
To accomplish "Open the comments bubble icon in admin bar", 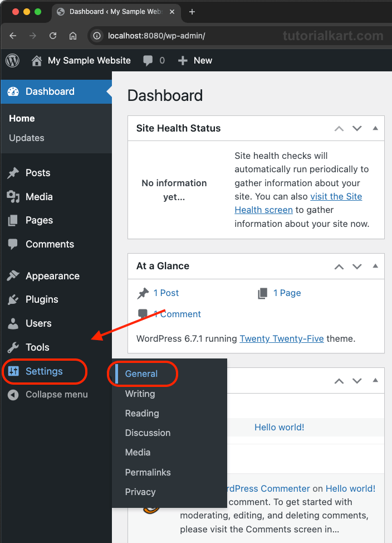I will pyautogui.click(x=148, y=61).
